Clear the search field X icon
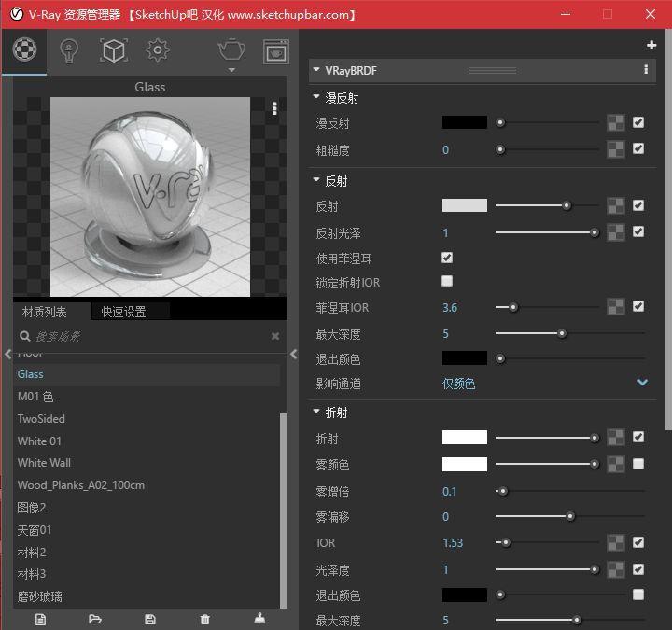This screenshot has height=630, width=672. (275, 336)
